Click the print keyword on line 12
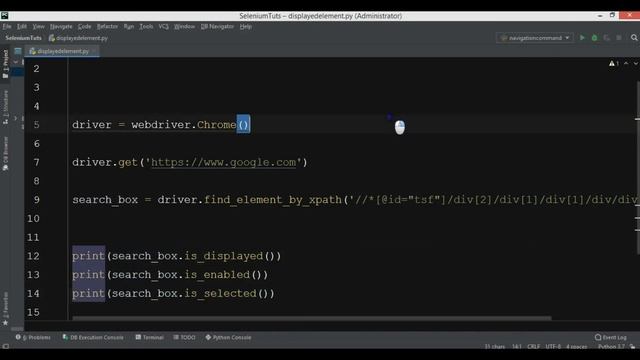Screen dimensions: 640x360 (89, 256)
